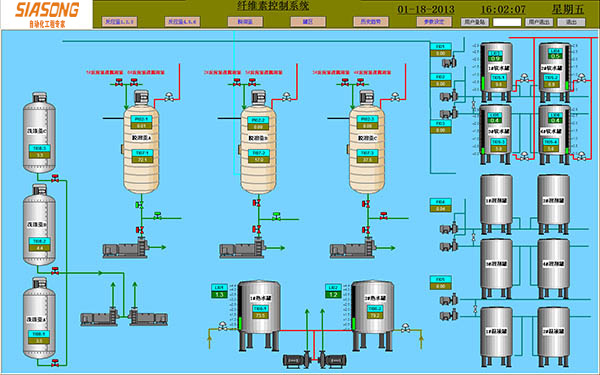Toggle the red valve under top tank 洗涤釜C
This screenshot has width=600, height=375.
[x=55, y=178]
